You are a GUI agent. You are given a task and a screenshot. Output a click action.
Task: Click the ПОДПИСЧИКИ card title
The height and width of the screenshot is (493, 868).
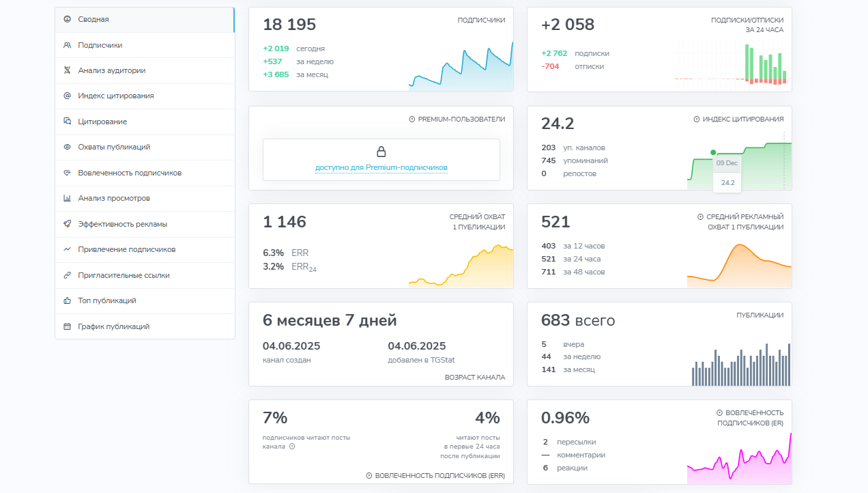click(482, 20)
